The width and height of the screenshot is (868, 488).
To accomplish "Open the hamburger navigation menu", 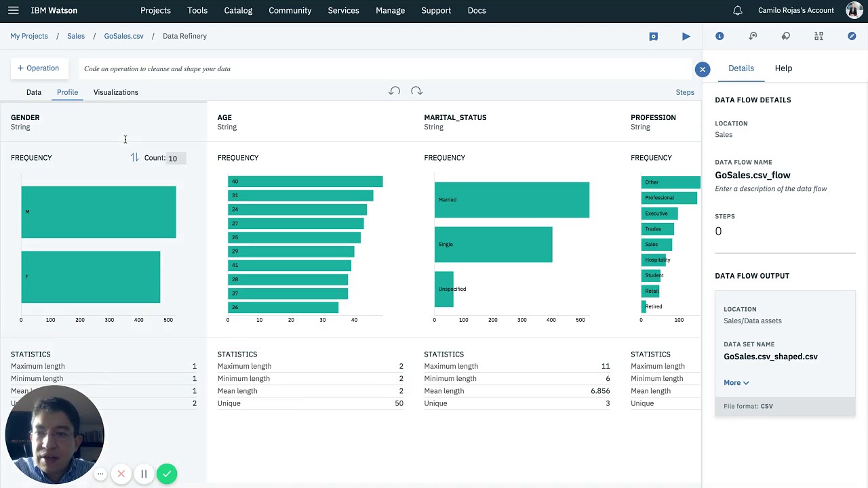I will tap(14, 10).
